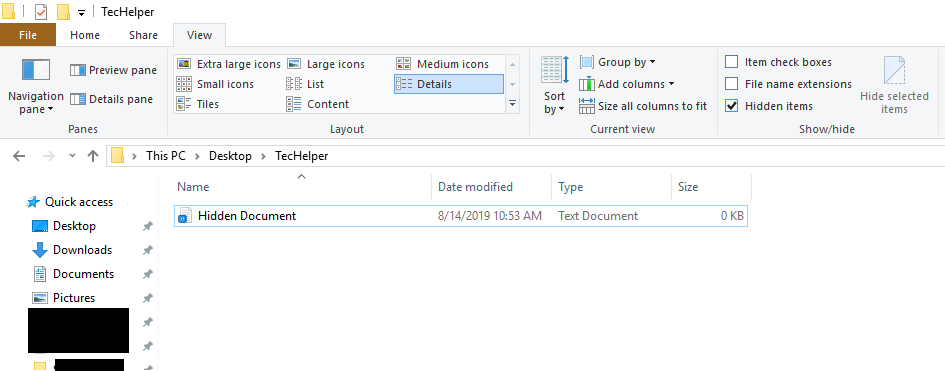
Task: Sort by the Date modified column
Action: click(x=492, y=187)
